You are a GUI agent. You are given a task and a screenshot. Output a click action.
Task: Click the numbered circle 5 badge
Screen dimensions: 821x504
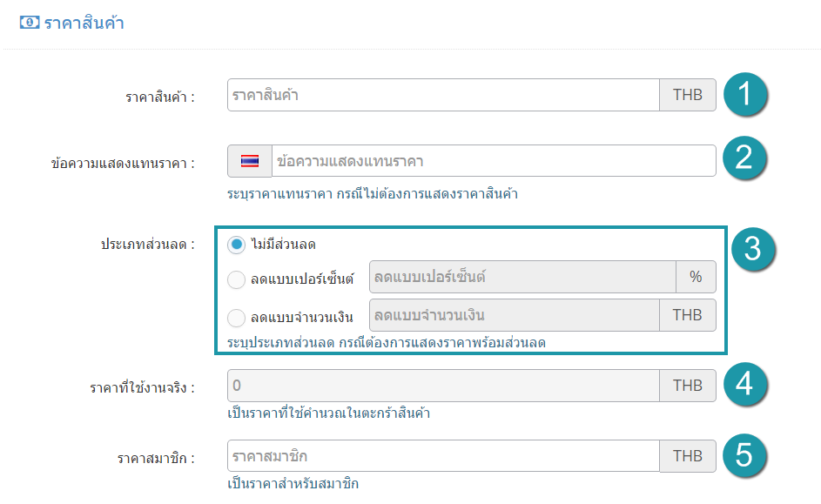pyautogui.click(x=744, y=455)
